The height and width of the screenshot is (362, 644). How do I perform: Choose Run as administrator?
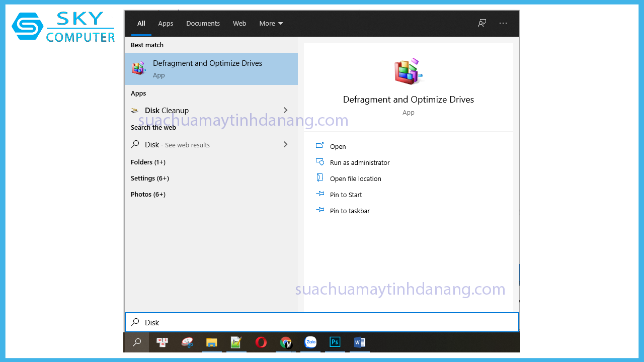coord(359,162)
